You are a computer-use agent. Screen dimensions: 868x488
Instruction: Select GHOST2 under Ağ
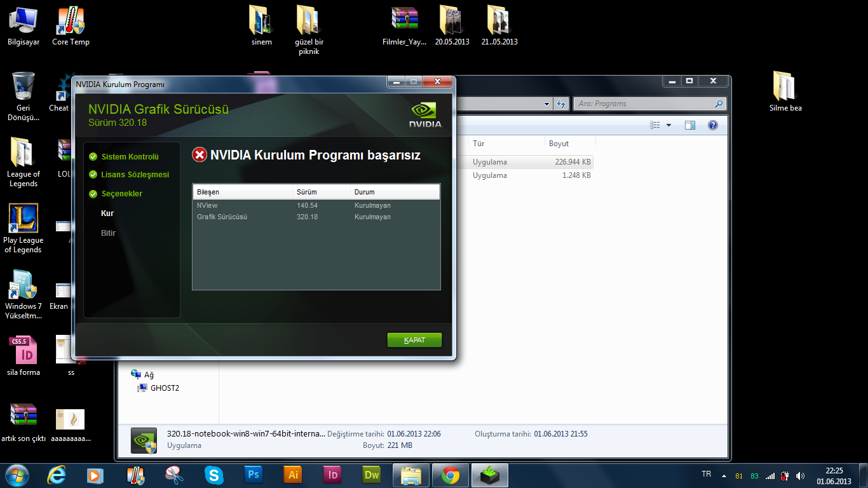(x=159, y=388)
